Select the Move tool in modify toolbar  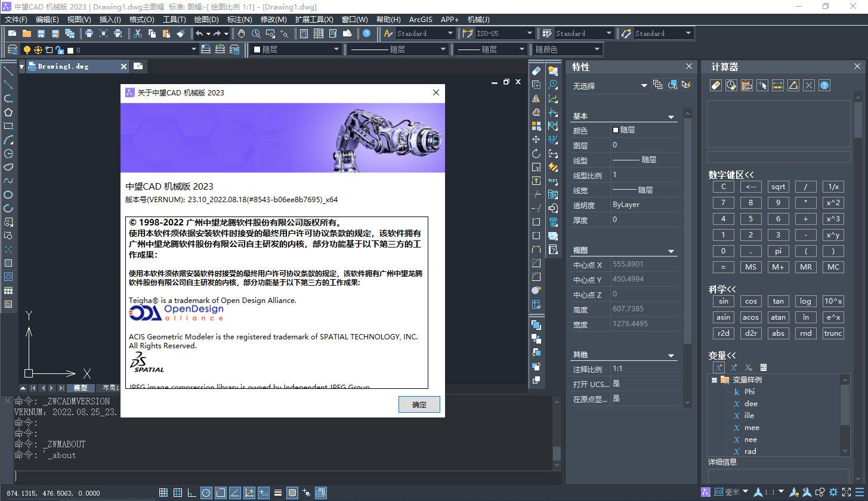(536, 140)
